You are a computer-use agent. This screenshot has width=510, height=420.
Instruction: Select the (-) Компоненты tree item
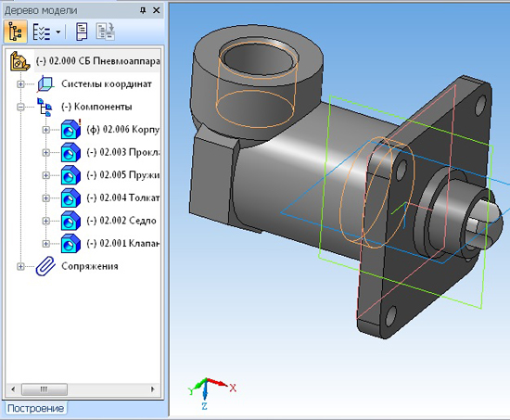tap(96, 107)
